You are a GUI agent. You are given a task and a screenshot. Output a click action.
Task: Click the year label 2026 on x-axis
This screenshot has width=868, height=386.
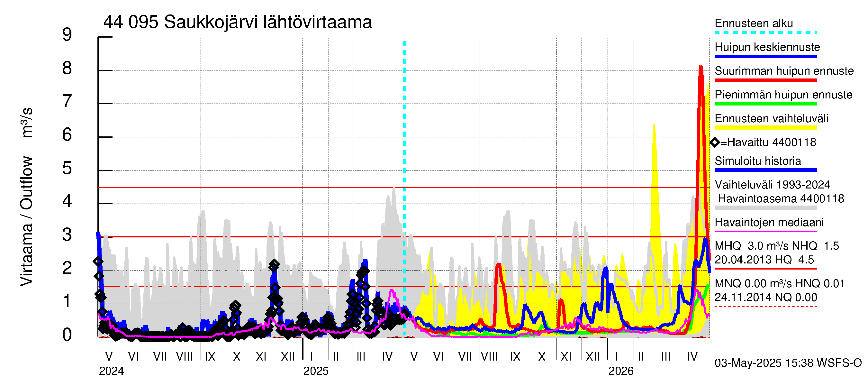621,371
